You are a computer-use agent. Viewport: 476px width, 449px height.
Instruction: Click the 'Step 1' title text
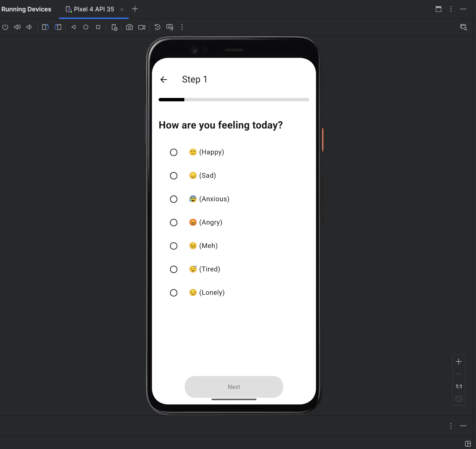coord(194,79)
